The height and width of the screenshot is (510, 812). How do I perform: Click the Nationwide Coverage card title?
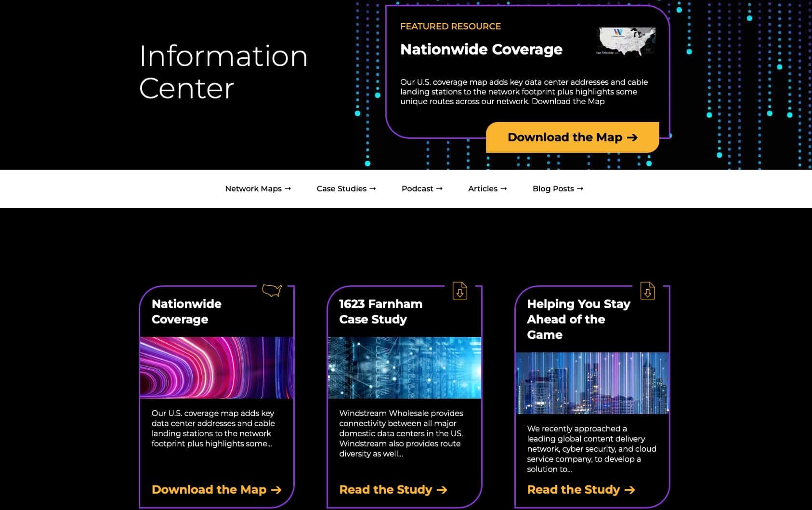186,311
